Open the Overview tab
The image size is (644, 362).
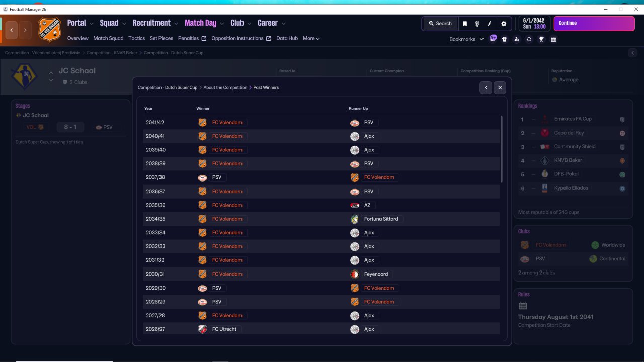(78, 38)
